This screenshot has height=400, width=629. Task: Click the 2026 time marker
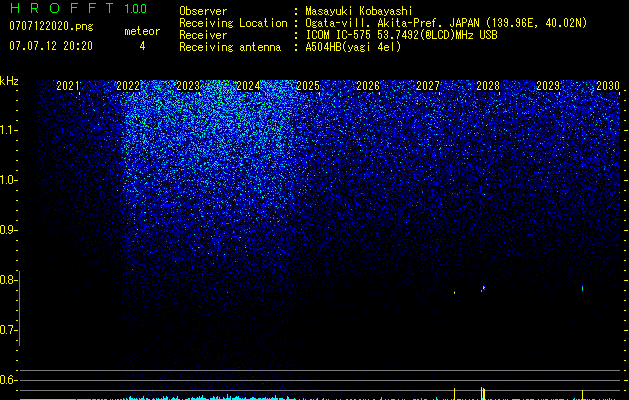[x=368, y=86]
